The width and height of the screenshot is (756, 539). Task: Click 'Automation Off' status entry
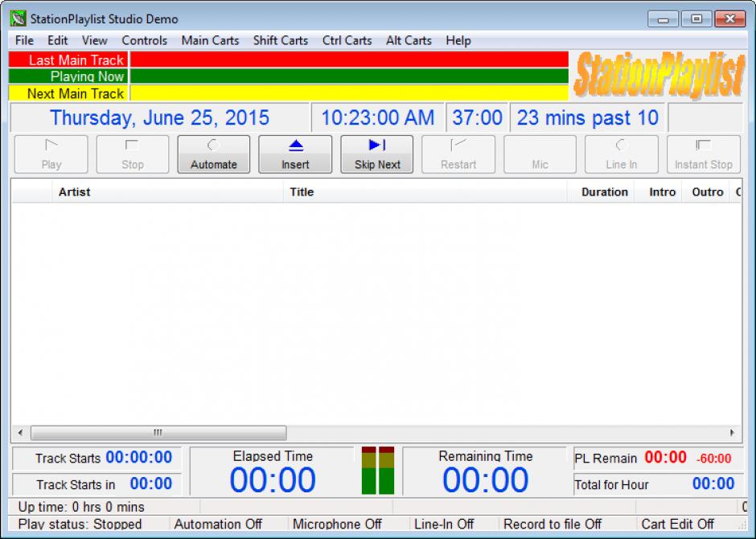pyautogui.click(x=218, y=524)
